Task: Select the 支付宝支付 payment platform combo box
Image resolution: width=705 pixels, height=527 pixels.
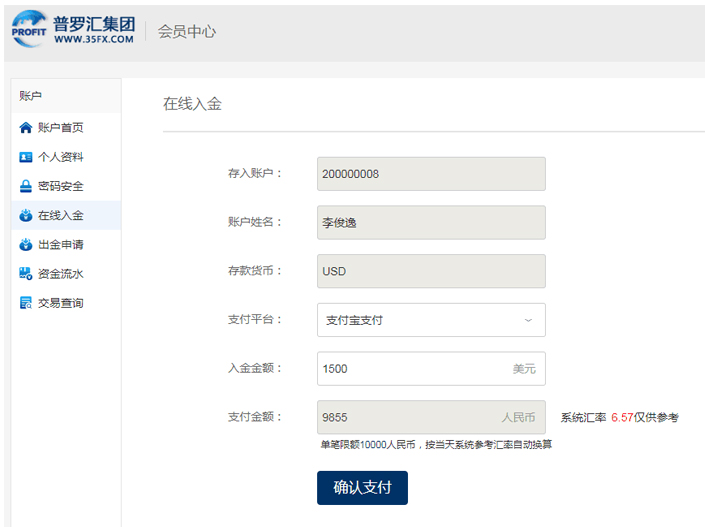Action: click(x=420, y=320)
